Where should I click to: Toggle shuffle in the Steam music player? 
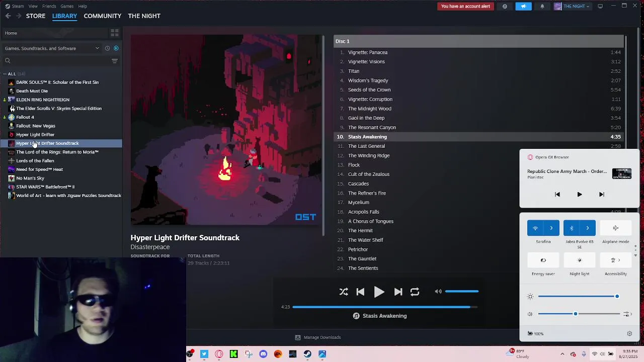coord(344,292)
